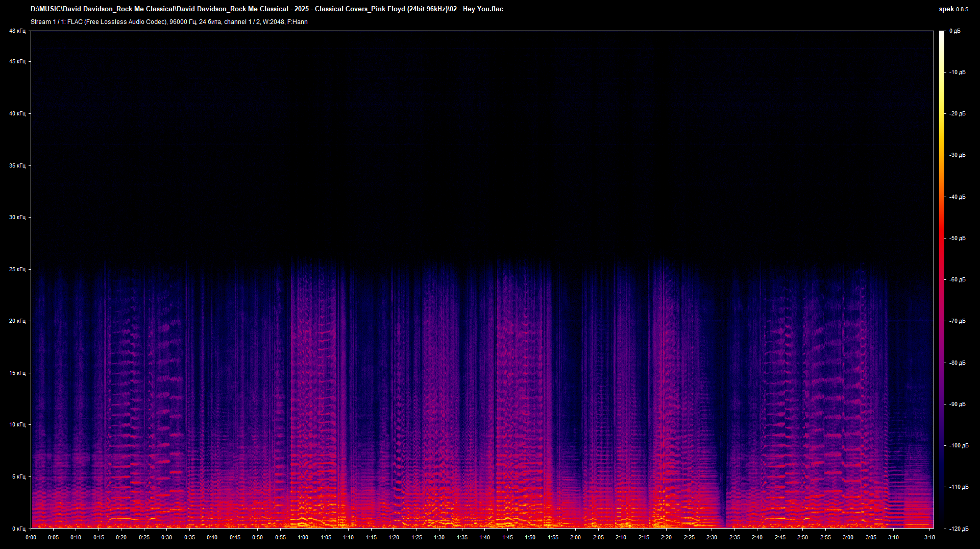Click the file path title text
980x549 pixels.
click(267, 9)
